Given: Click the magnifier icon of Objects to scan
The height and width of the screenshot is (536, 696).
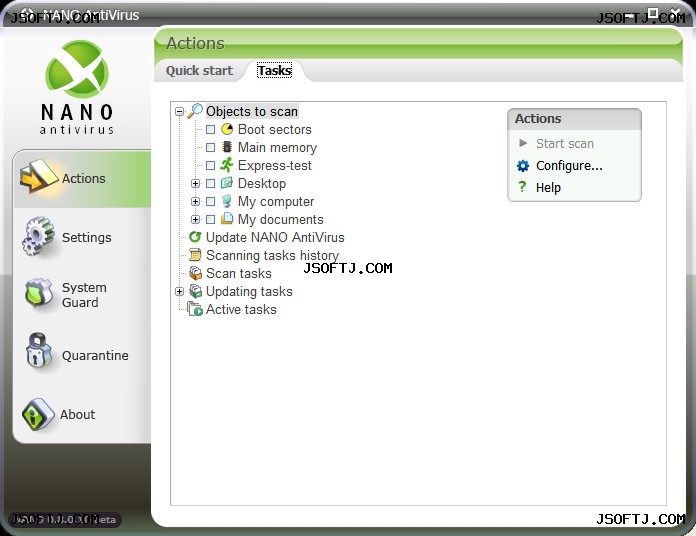Looking at the screenshot, I should [195, 111].
